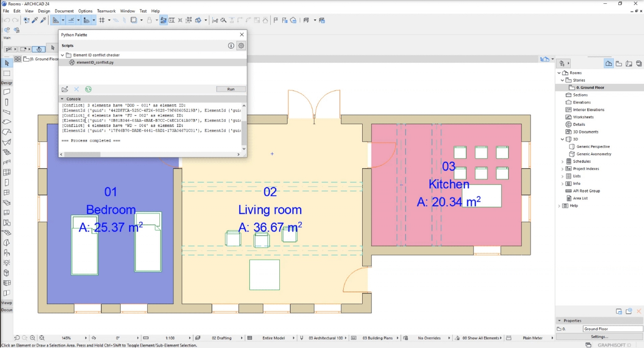This screenshot has width=644, height=348.
Task: Run the elementID_conflict.py script
Action: pos(231,89)
